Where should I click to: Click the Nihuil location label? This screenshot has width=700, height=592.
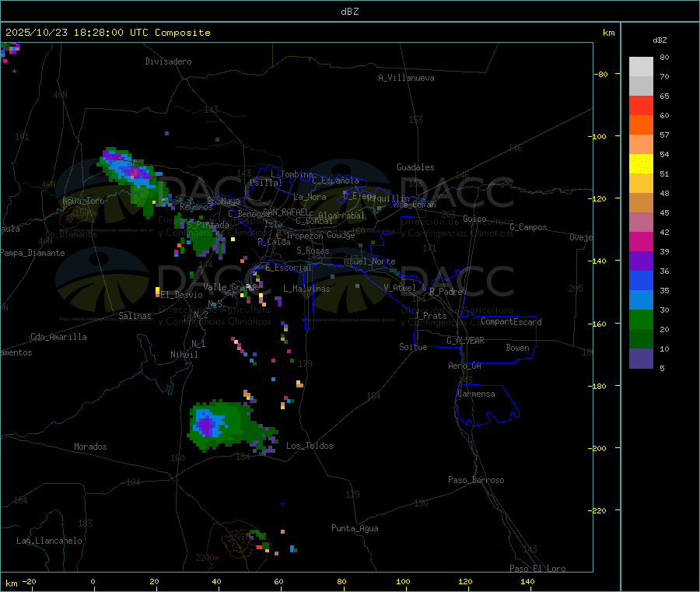184,355
